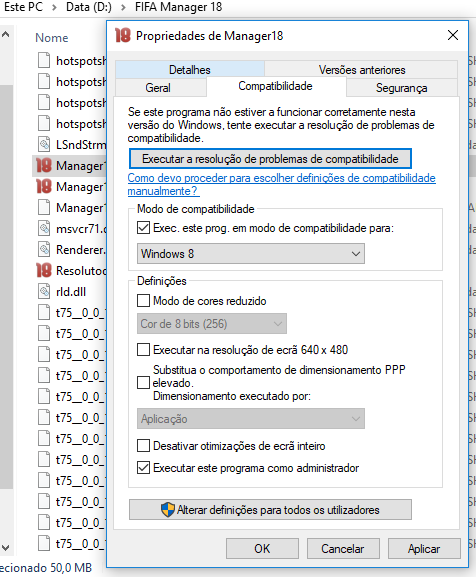Screen dimensions: 476x577
Task: Click Executar a resolução de problemas de compatibilidade
Action: [270, 159]
